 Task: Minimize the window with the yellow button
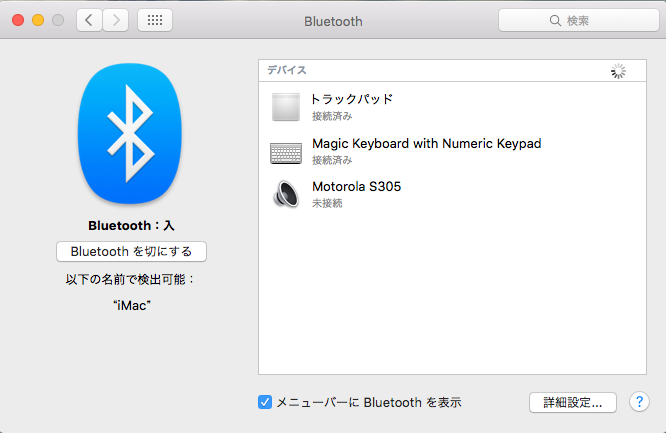[38, 20]
